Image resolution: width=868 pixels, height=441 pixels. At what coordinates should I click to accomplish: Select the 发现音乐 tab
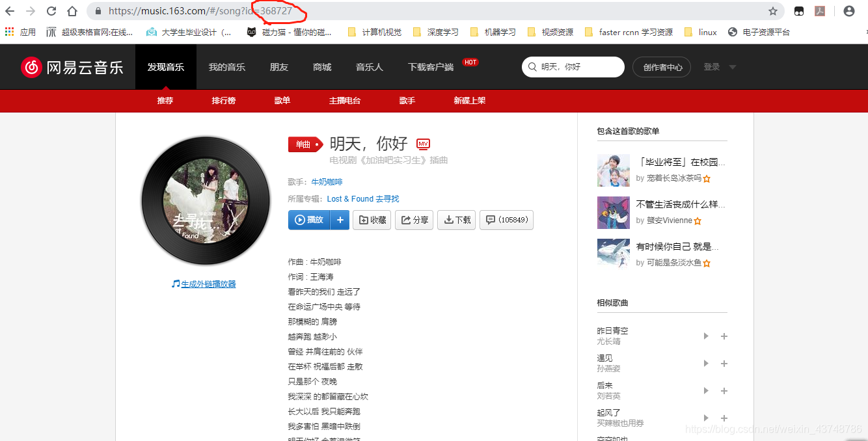pos(166,67)
